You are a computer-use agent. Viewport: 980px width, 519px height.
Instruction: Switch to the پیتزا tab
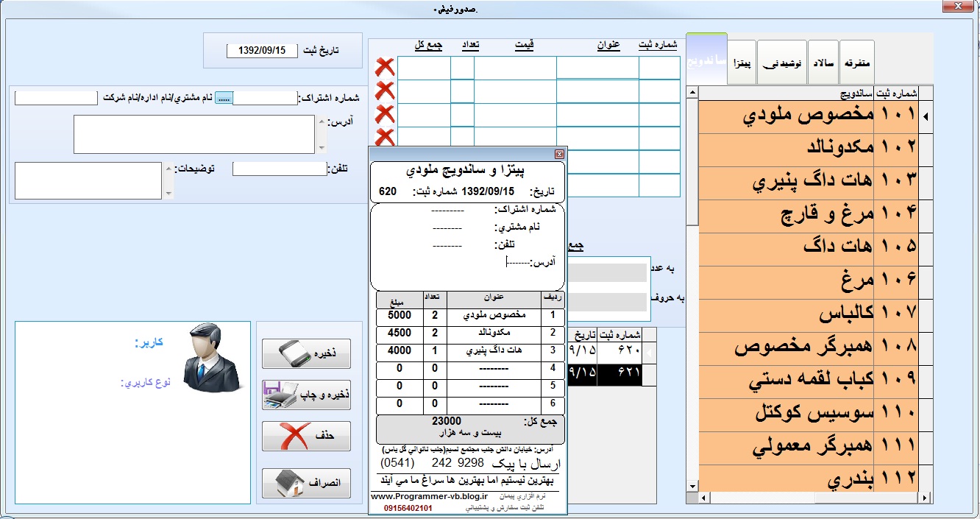(x=742, y=63)
